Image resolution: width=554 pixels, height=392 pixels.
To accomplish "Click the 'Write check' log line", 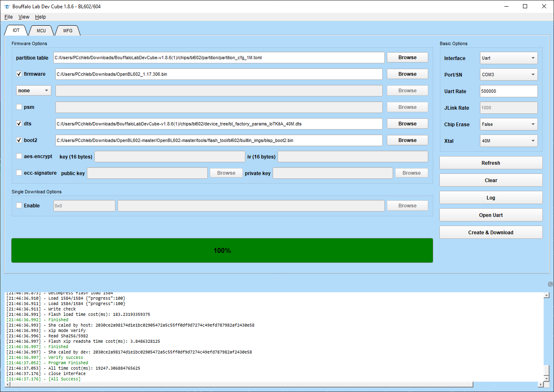I will [x=41, y=309].
